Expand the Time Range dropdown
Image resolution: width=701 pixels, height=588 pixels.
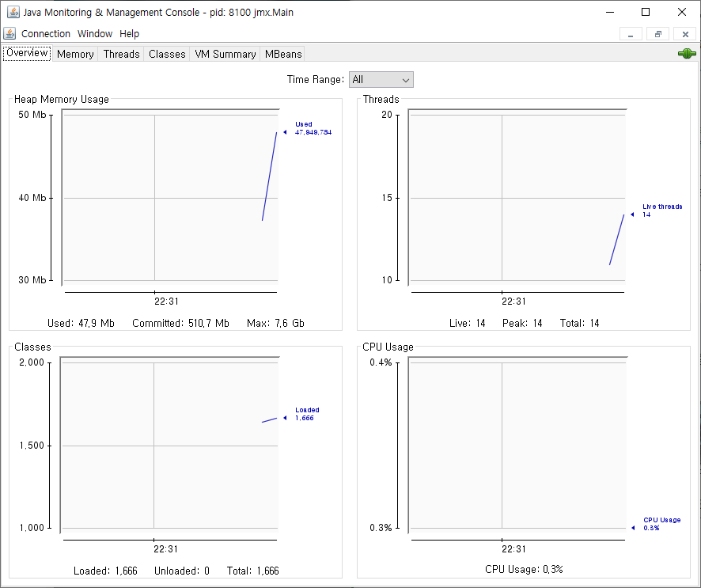(x=381, y=80)
